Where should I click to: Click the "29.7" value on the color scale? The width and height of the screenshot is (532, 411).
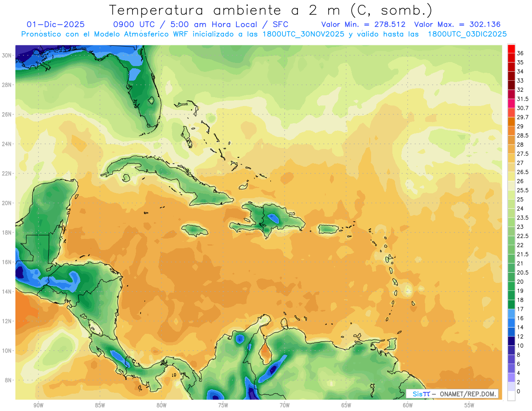[x=523, y=117]
